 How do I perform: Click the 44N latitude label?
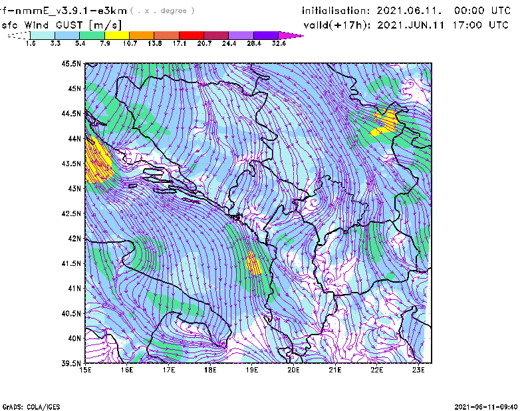coord(74,138)
